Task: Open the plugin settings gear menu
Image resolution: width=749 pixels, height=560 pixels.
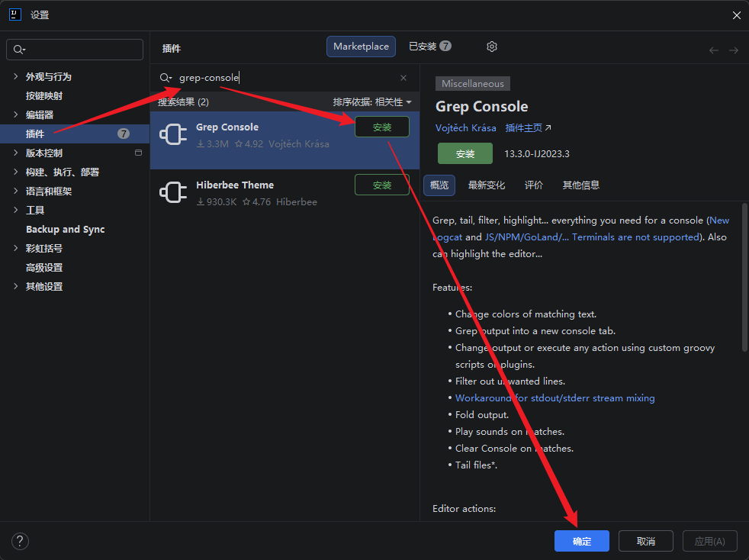Action: pyautogui.click(x=491, y=47)
